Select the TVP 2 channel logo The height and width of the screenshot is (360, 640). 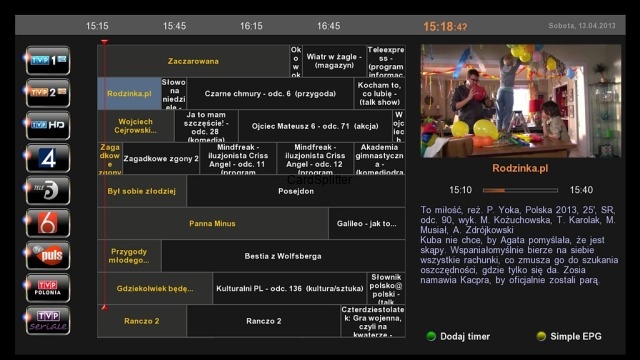point(48,93)
